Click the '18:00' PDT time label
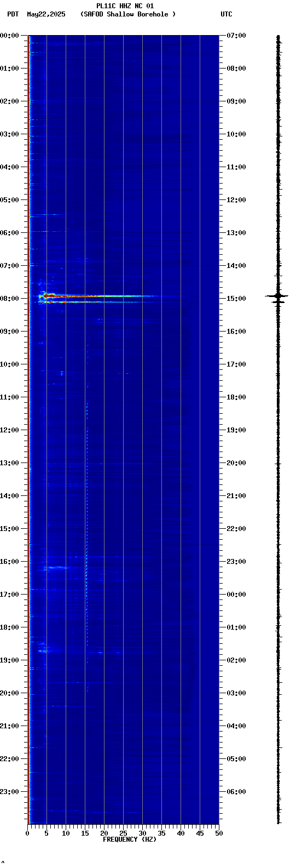The width and height of the screenshot is (302, 868). pyautogui.click(x=9, y=627)
